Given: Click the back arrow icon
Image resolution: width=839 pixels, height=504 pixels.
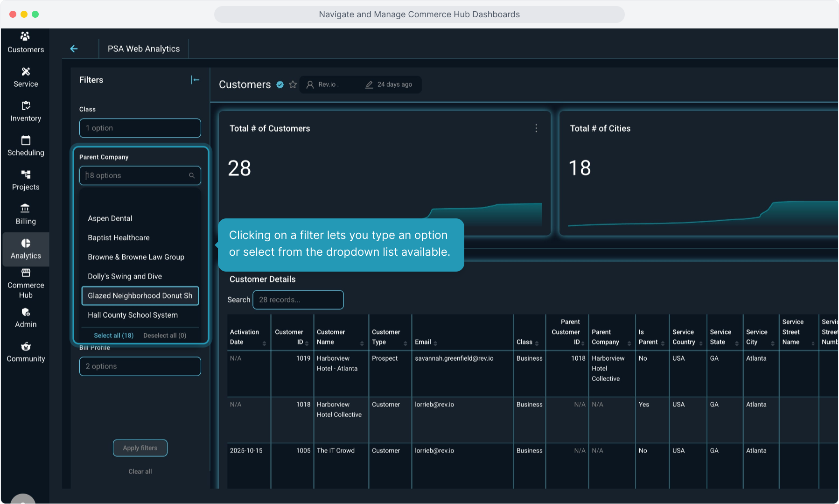Looking at the screenshot, I should (74, 49).
